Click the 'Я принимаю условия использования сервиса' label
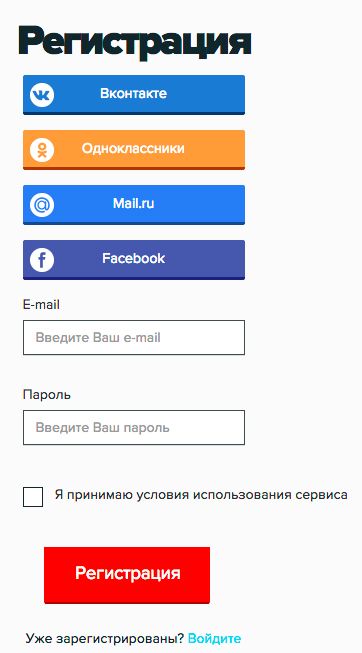The image size is (362, 653). coord(201,495)
